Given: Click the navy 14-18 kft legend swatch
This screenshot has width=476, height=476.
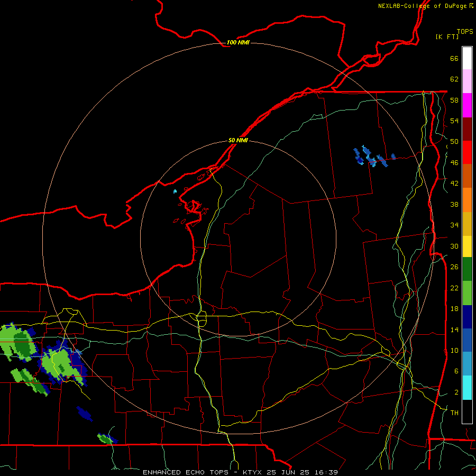Looking at the screenshot, I should [467, 317].
